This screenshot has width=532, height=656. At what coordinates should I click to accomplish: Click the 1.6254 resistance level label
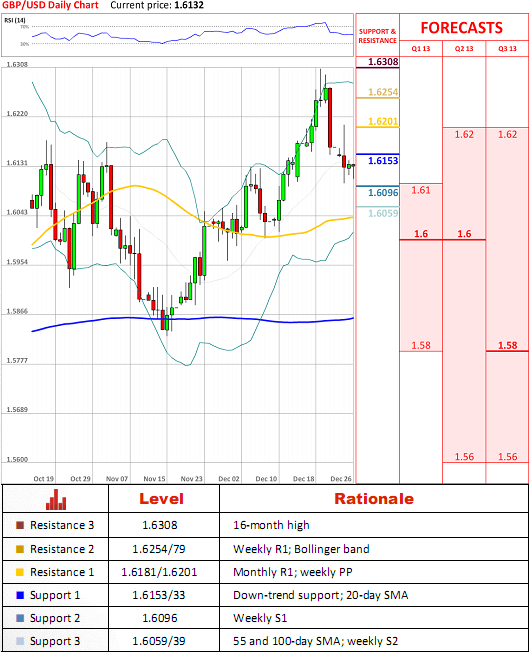coord(383,92)
